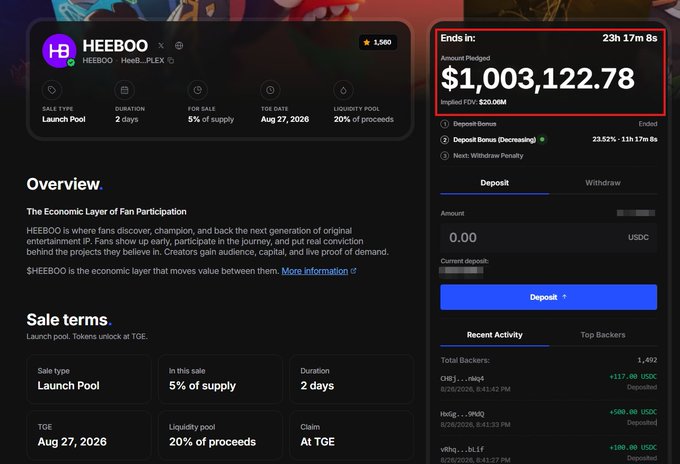Click backer address CH8j...nWq4
The width and height of the screenshot is (680, 464).
pos(462,379)
